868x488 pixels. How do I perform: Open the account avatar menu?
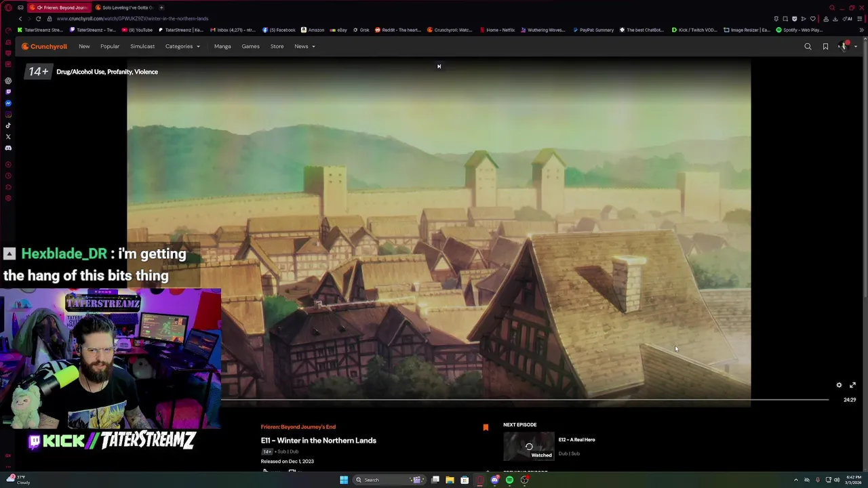pyautogui.click(x=844, y=46)
